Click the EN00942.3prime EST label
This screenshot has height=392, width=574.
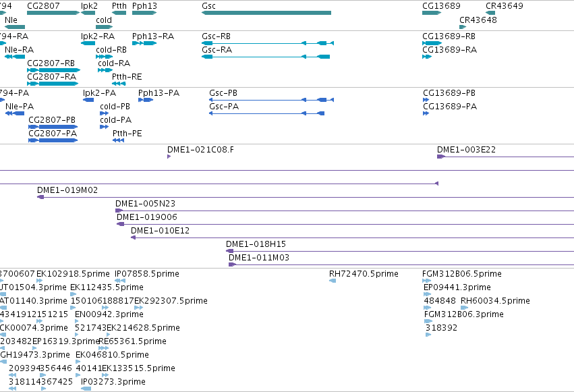click(109, 315)
